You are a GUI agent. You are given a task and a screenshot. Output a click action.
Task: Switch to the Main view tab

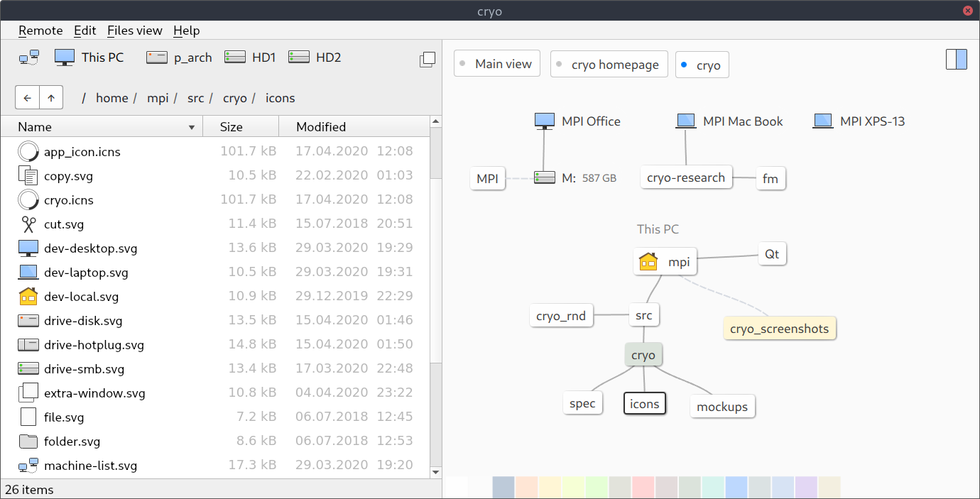[496, 63]
